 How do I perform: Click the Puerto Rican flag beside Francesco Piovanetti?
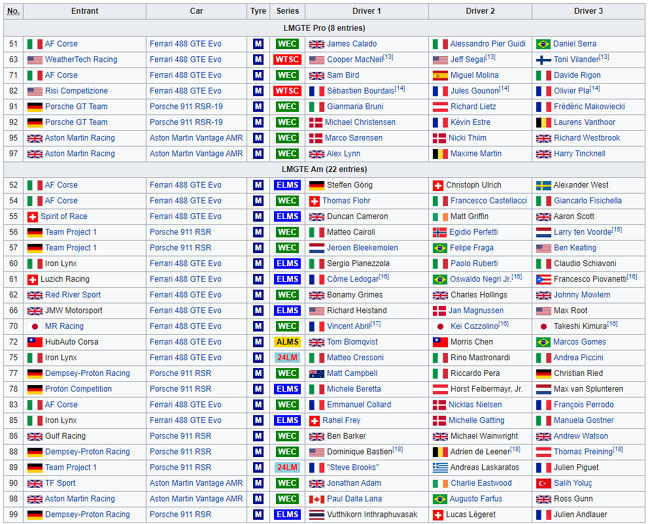tap(543, 279)
